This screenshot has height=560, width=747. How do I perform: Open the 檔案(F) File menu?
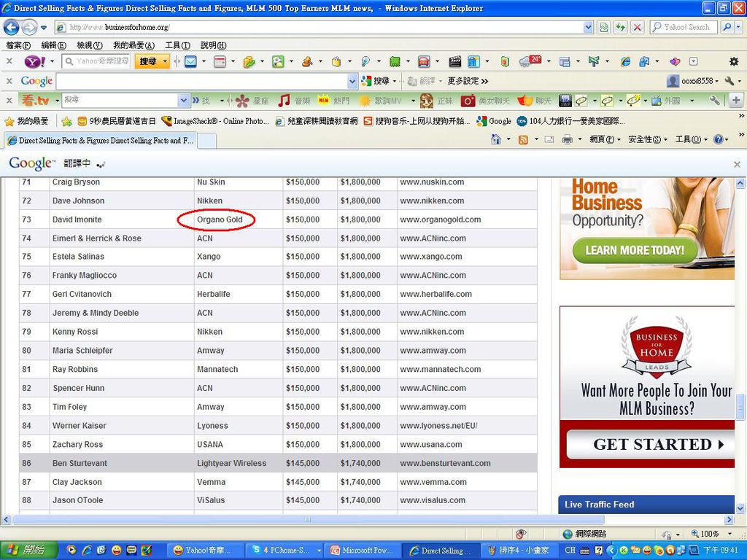tap(18, 45)
